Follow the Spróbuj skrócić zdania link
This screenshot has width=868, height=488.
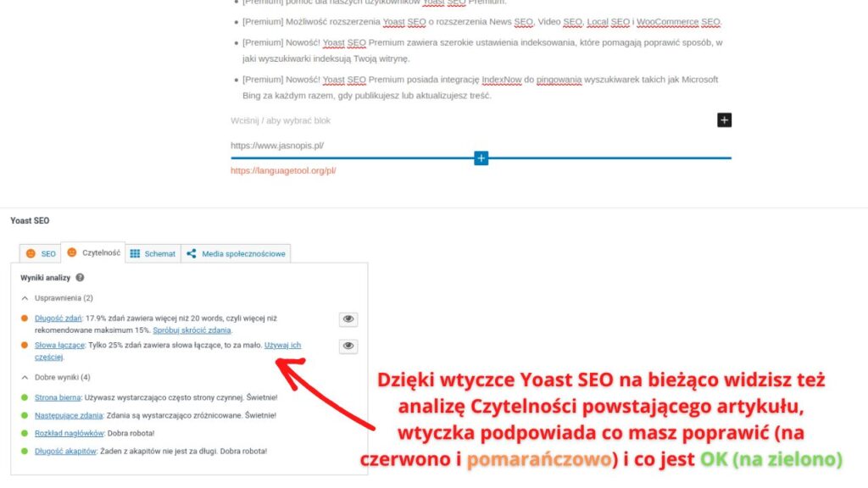[x=192, y=330]
